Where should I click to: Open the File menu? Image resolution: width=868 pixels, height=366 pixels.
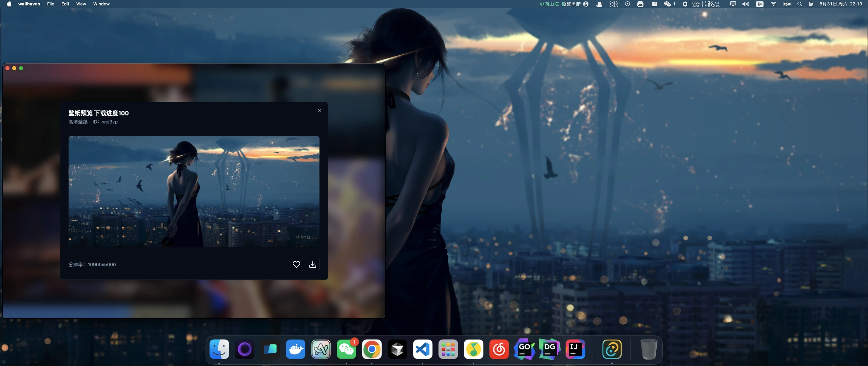[51, 4]
